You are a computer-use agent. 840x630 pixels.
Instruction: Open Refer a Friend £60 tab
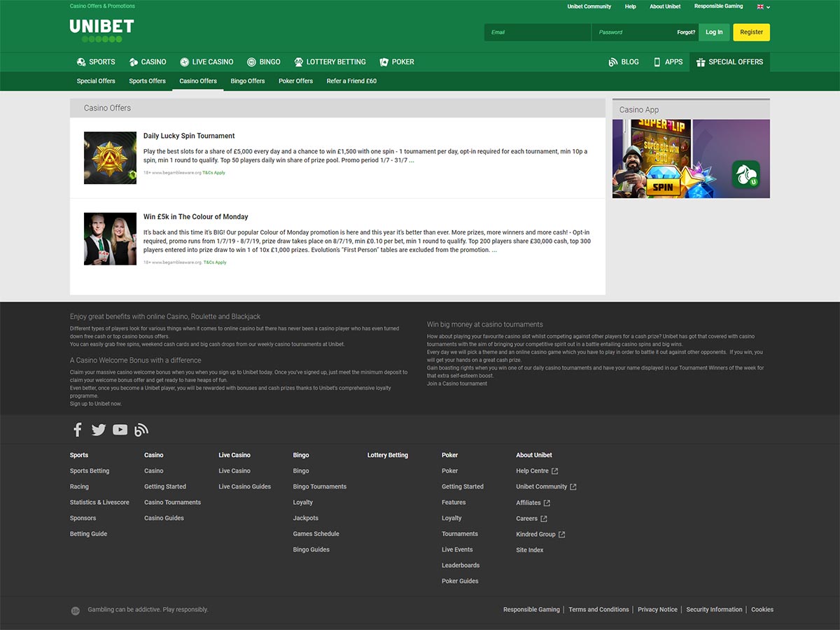coord(351,81)
